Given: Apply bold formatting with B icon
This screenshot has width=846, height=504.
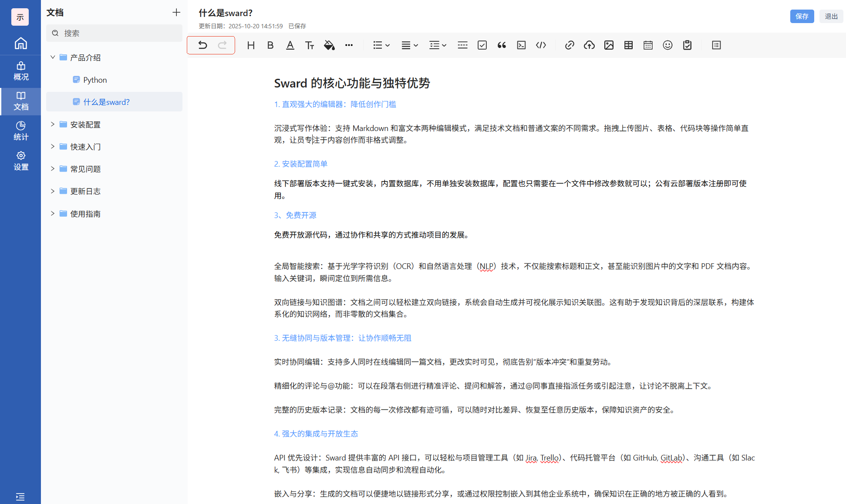Looking at the screenshot, I should click(x=270, y=45).
